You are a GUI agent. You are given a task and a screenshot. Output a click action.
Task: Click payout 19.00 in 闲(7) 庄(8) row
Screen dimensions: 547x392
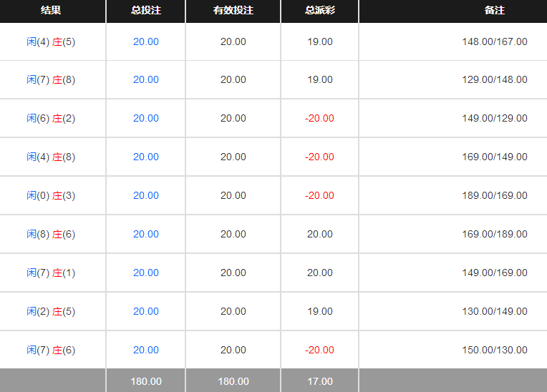tap(320, 80)
